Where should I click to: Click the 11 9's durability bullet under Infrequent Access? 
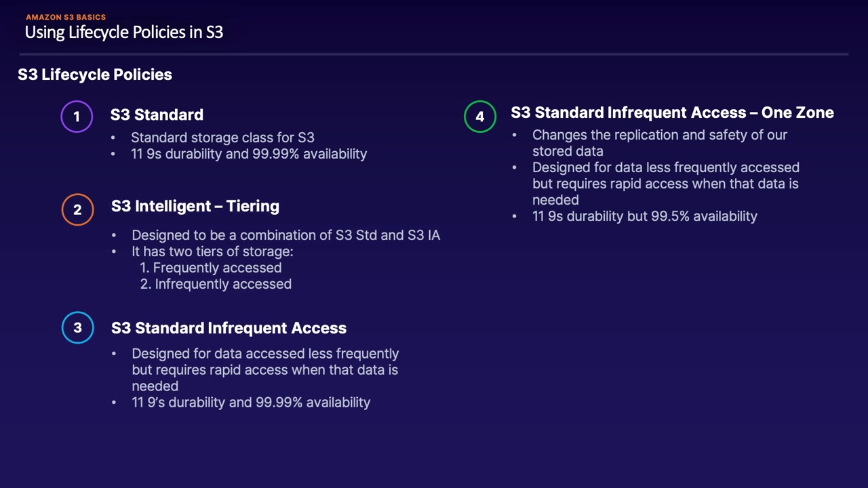(x=251, y=403)
